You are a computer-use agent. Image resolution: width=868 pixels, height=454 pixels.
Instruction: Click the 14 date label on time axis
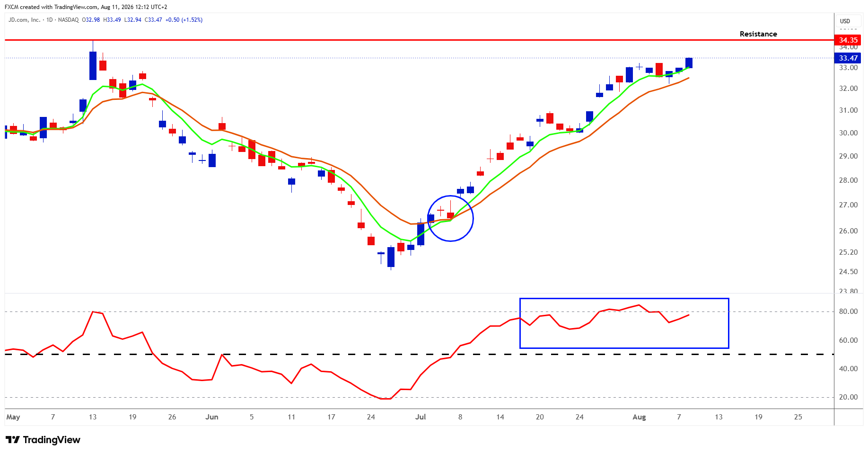click(500, 417)
